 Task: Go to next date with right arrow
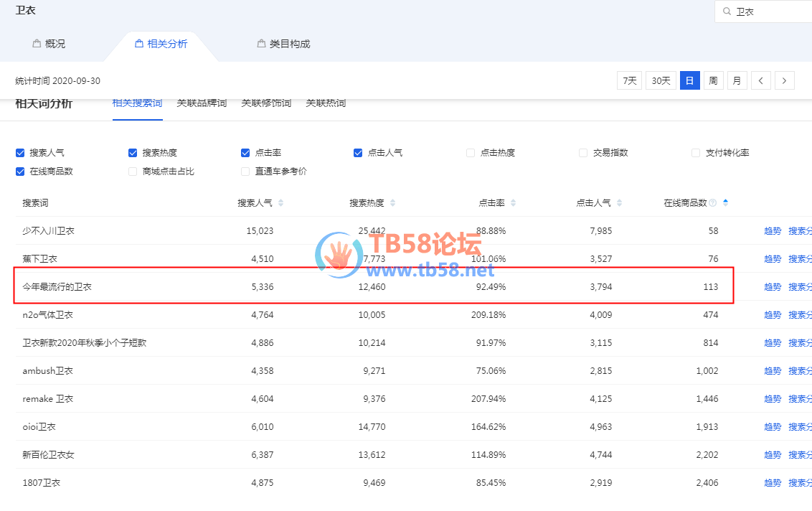(x=785, y=80)
